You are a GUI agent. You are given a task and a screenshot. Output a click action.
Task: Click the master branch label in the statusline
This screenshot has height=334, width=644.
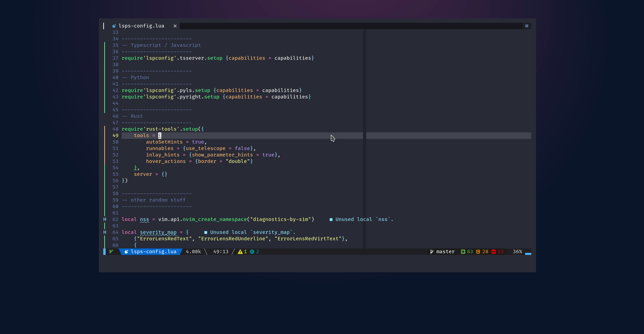(445, 252)
